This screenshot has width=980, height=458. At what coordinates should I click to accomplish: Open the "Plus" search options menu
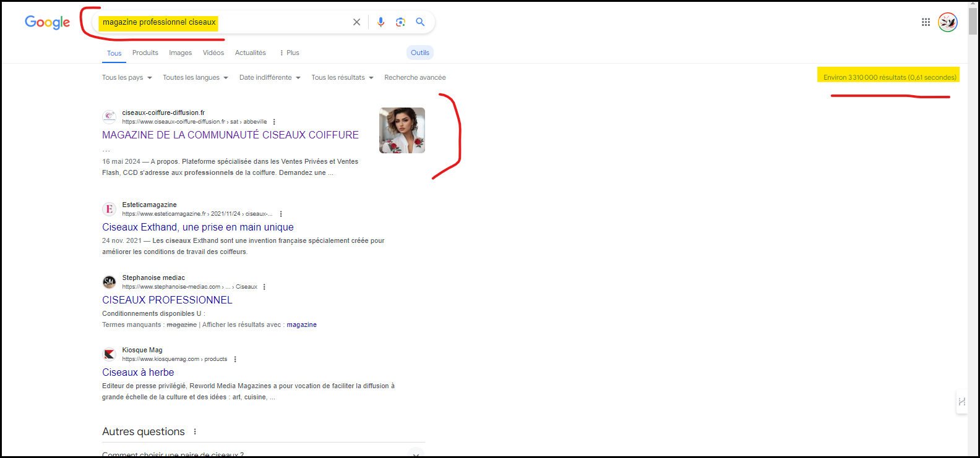click(290, 53)
